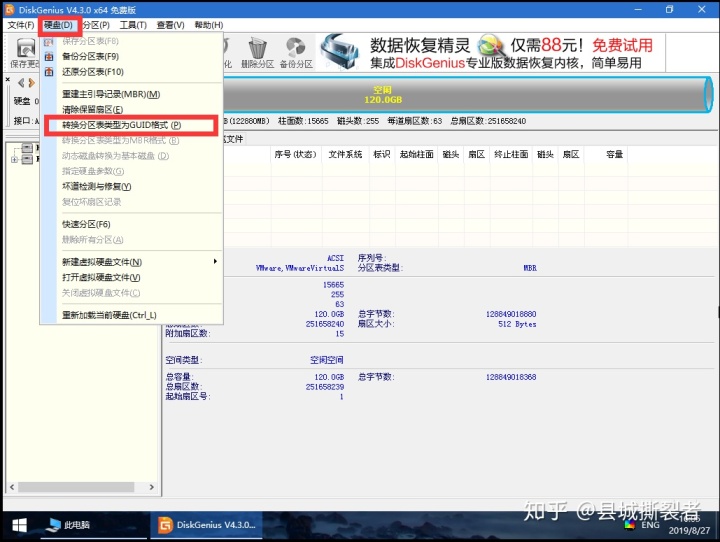Click the 免费试用 red text in banner
The height and width of the screenshot is (542, 720).
(622, 45)
